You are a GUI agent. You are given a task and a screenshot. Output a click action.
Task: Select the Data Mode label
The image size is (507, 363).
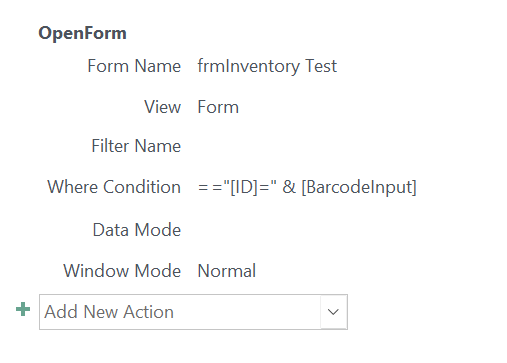click(137, 230)
